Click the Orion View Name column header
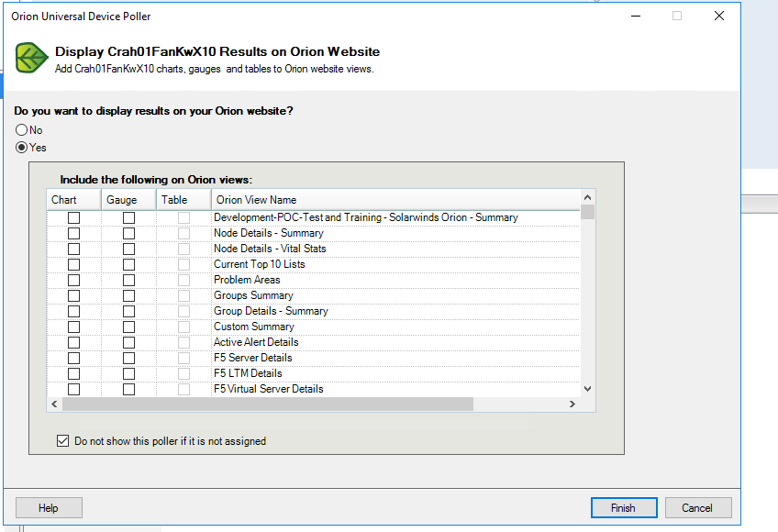778x532 pixels. [395, 200]
